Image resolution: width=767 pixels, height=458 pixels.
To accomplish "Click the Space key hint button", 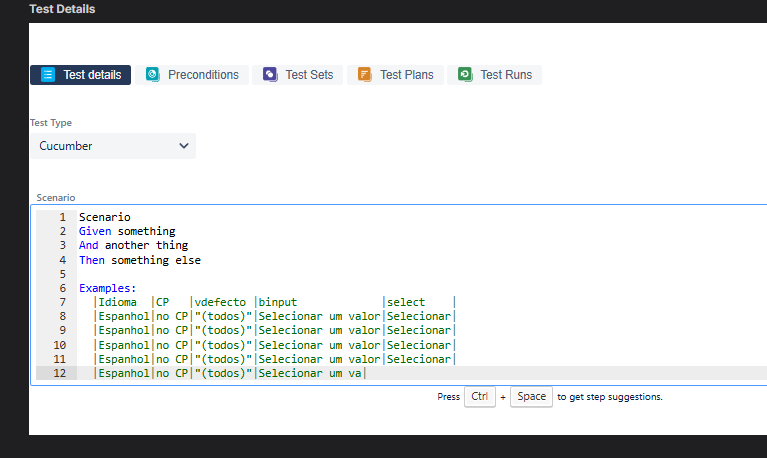I will point(531,397).
